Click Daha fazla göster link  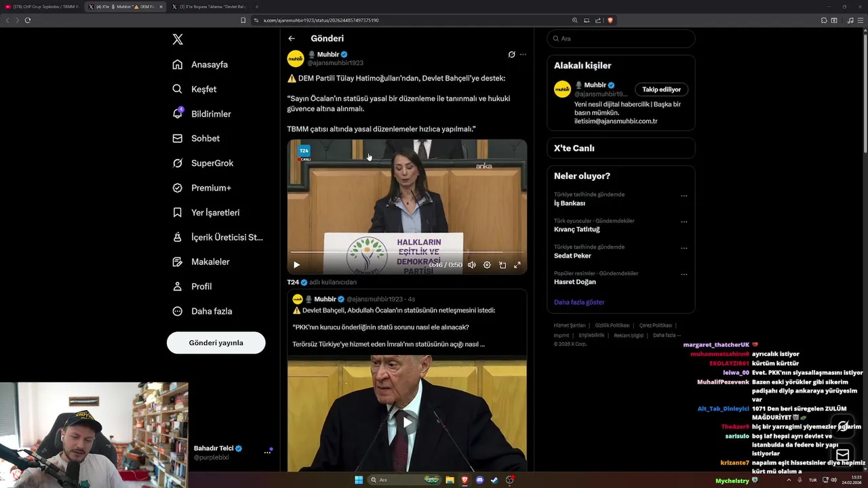(579, 302)
